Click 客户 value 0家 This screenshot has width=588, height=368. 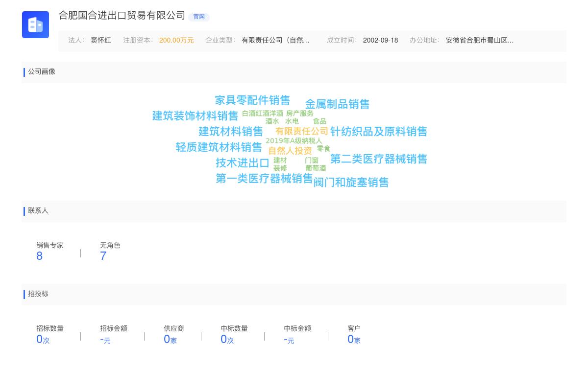coord(354,340)
